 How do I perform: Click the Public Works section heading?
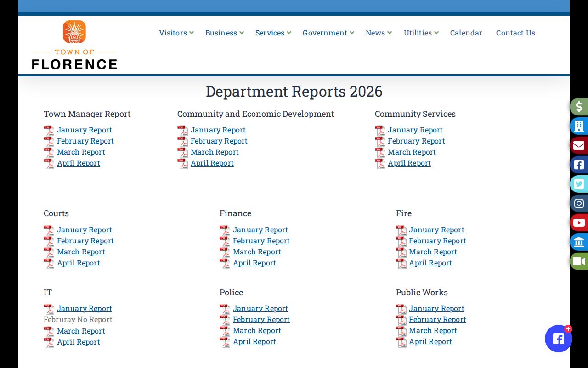click(x=422, y=293)
